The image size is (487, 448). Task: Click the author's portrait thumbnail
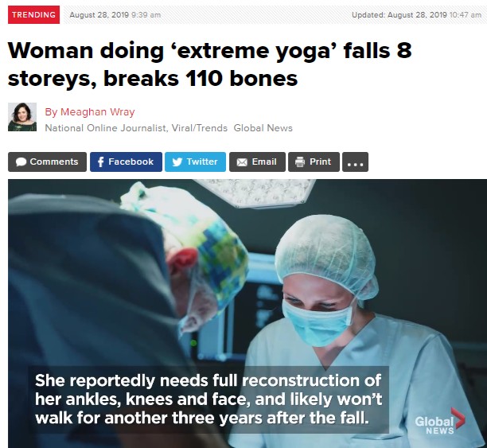tap(22, 117)
